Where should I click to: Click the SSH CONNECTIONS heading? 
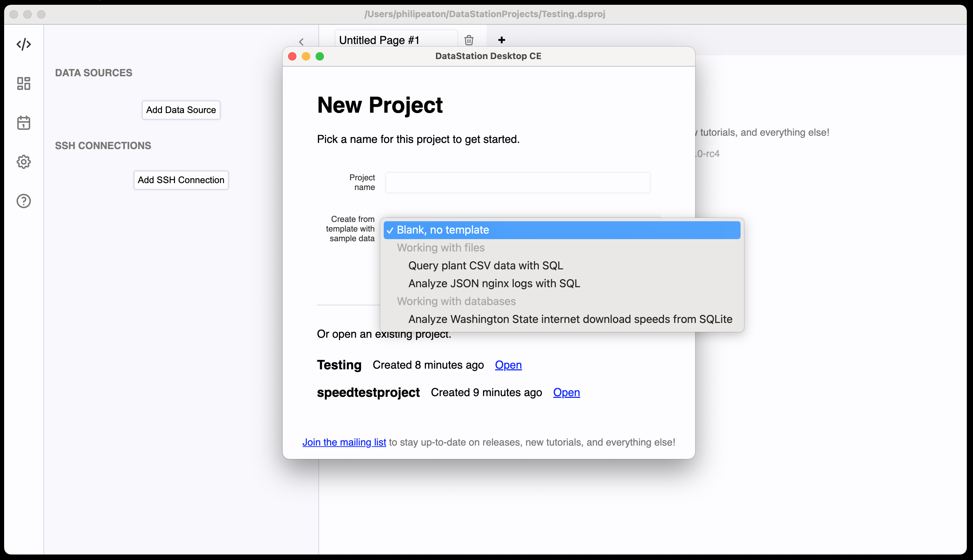pyautogui.click(x=103, y=146)
